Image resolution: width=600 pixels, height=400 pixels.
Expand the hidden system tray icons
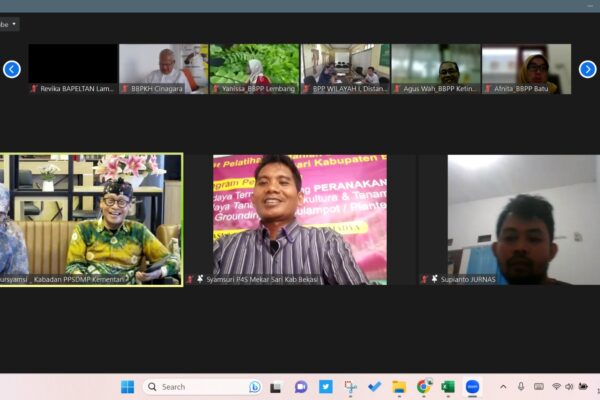(x=503, y=387)
